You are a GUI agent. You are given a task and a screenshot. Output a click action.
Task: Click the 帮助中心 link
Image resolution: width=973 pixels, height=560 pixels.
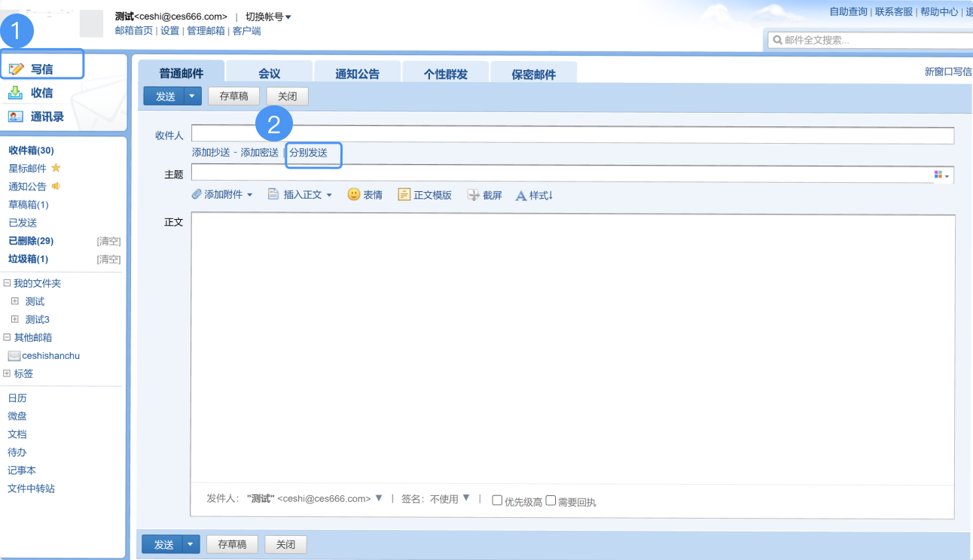click(x=939, y=12)
